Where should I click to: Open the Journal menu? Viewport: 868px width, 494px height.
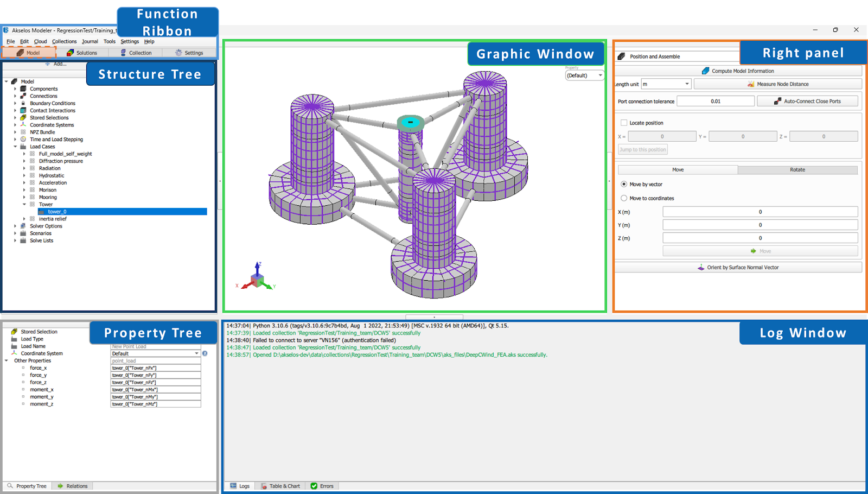pos(90,41)
